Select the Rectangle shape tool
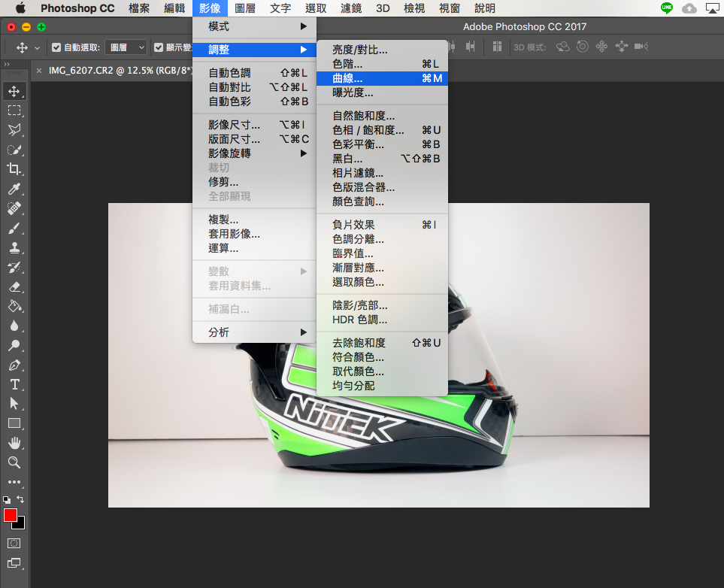 tap(14, 423)
